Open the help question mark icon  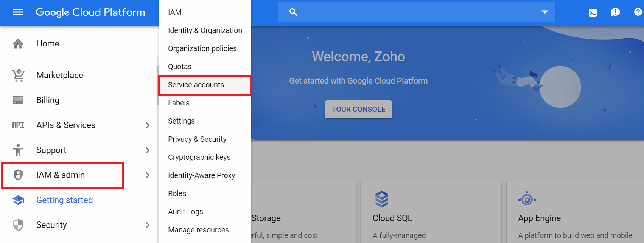(x=638, y=12)
